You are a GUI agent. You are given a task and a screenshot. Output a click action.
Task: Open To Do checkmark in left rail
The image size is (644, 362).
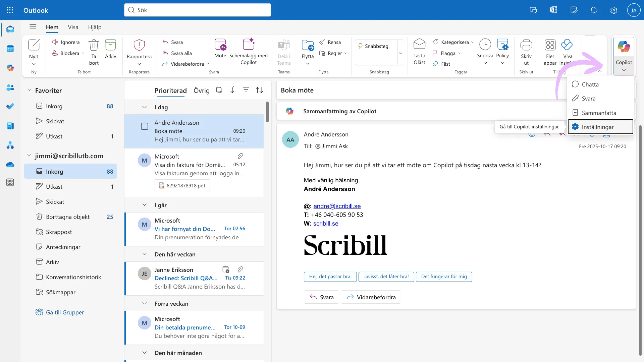(x=10, y=106)
